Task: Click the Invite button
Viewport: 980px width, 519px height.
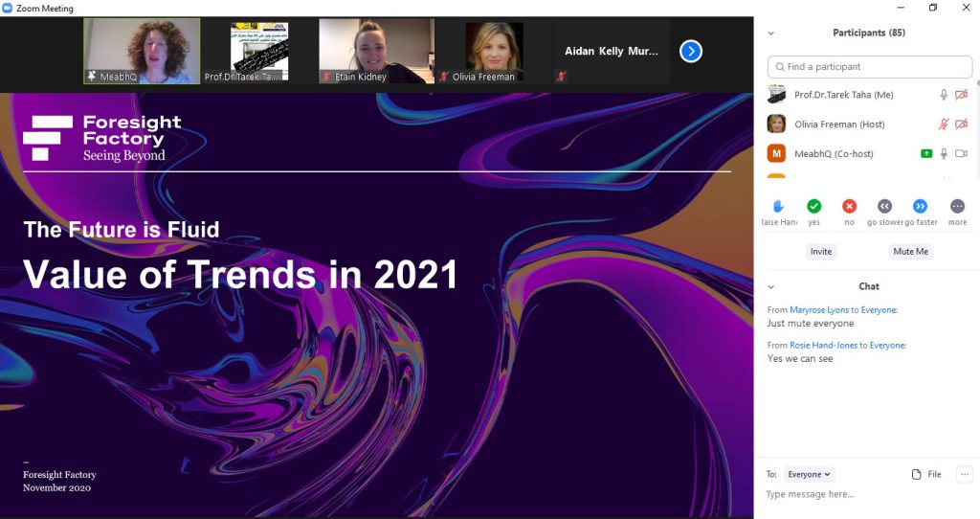Action: (820, 252)
